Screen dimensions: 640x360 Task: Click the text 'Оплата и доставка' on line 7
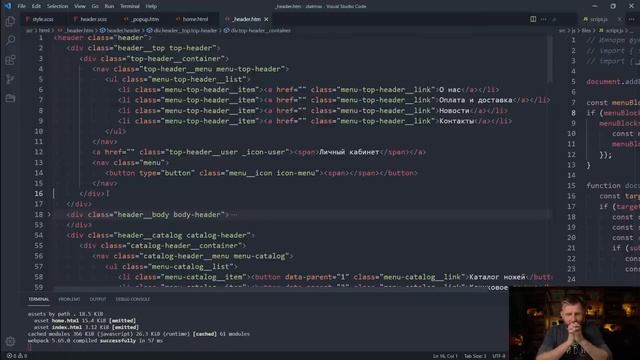[x=476, y=100]
